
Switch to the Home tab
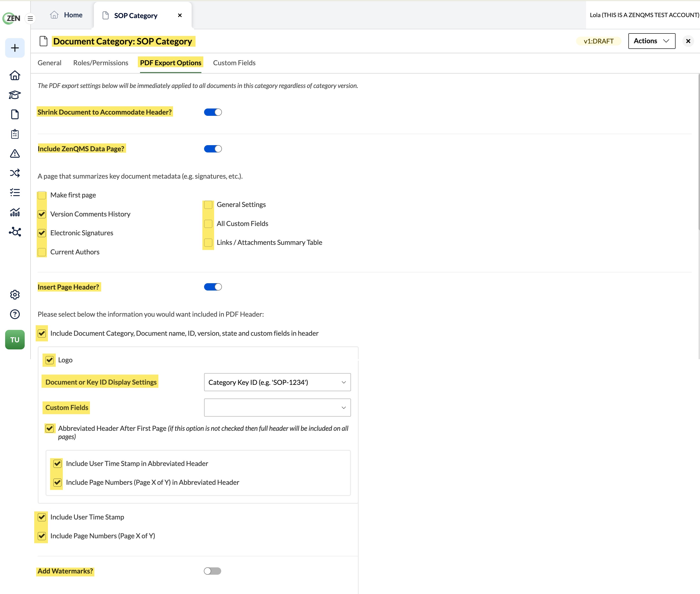[66, 15]
